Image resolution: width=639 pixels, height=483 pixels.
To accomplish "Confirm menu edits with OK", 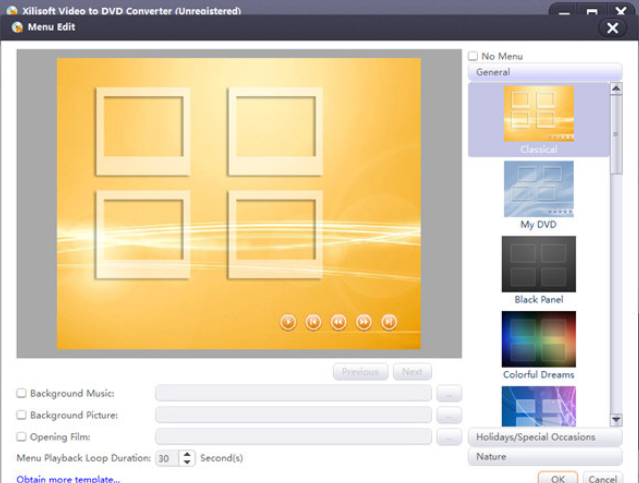I will [558, 478].
